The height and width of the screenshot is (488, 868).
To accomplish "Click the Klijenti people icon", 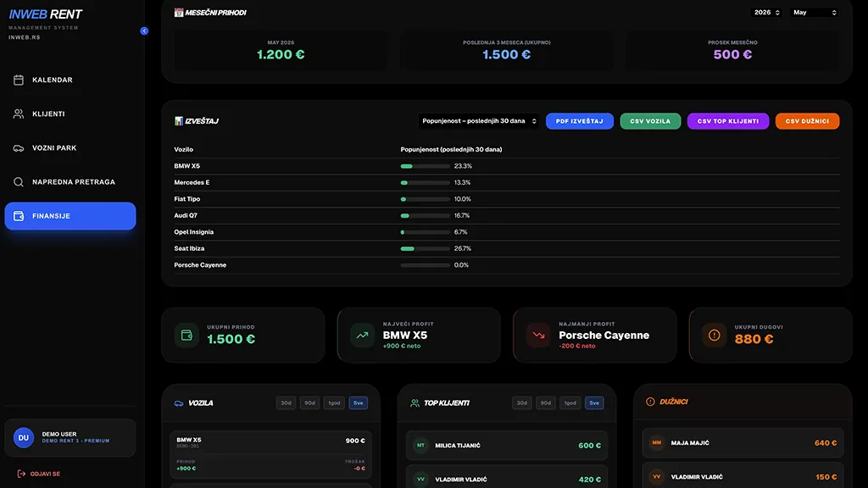I will (x=19, y=114).
